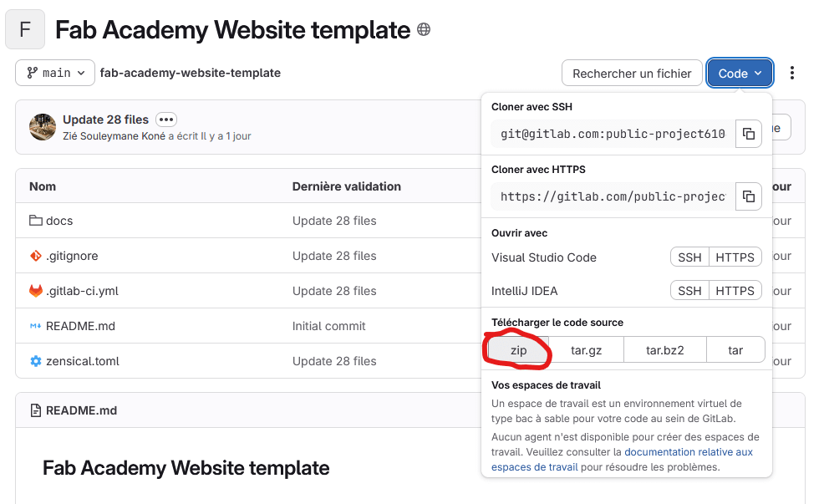Open the README.md file
Screen dimensions: 824x504
coord(80,326)
